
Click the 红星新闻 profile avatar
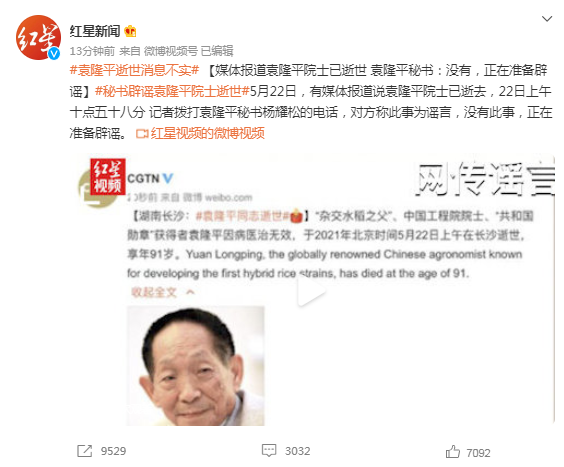(x=38, y=37)
